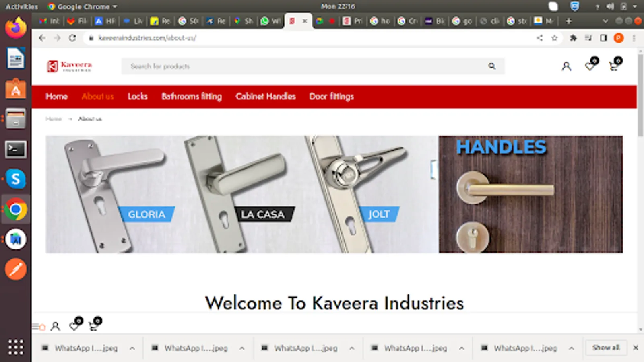The width and height of the screenshot is (644, 362).
Task: Expand options for the third WhatsApp jpeg download
Action: tap(352, 348)
